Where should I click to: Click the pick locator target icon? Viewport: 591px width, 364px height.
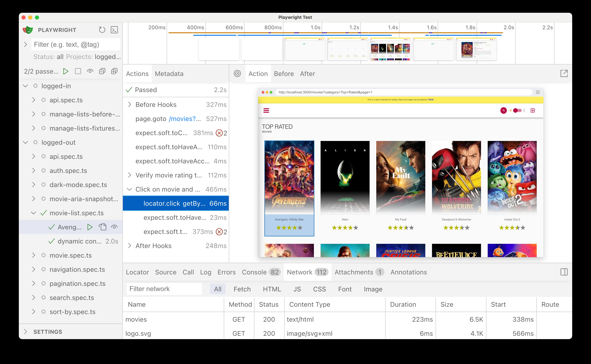(x=237, y=74)
